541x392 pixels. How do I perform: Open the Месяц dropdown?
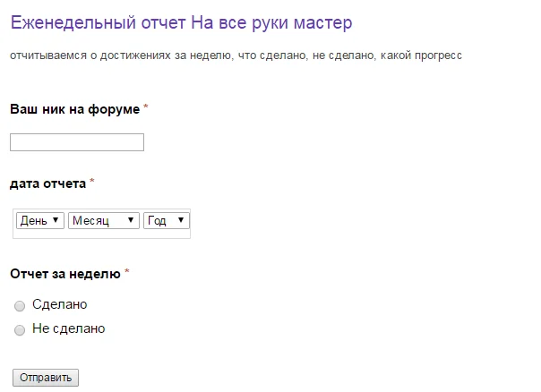[x=103, y=220]
